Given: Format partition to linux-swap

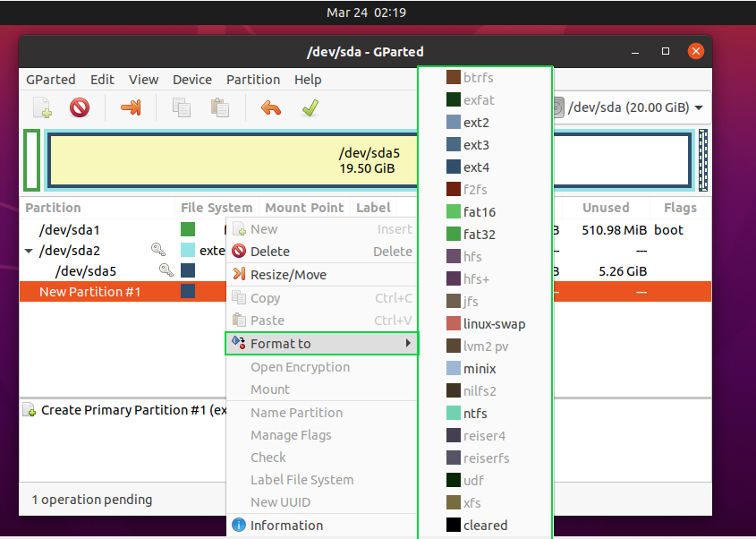Looking at the screenshot, I should click(485, 324).
